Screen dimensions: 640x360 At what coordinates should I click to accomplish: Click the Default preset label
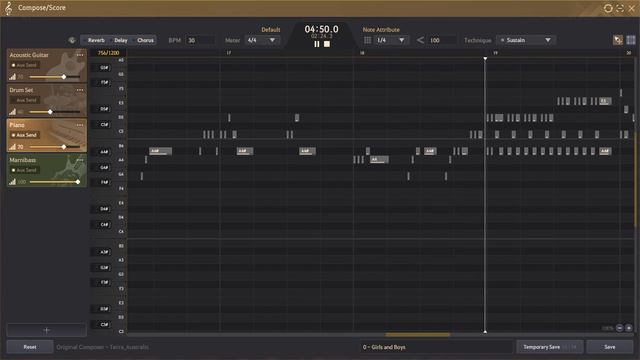tap(271, 29)
